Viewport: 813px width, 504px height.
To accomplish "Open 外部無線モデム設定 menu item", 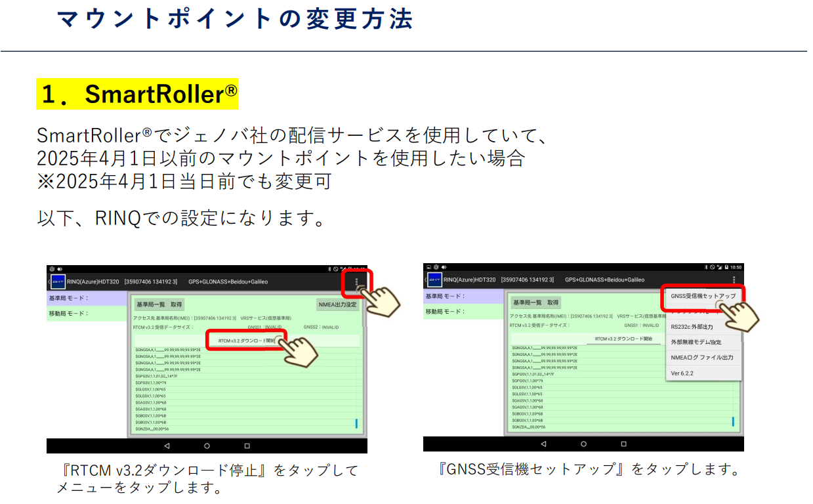I will click(696, 342).
